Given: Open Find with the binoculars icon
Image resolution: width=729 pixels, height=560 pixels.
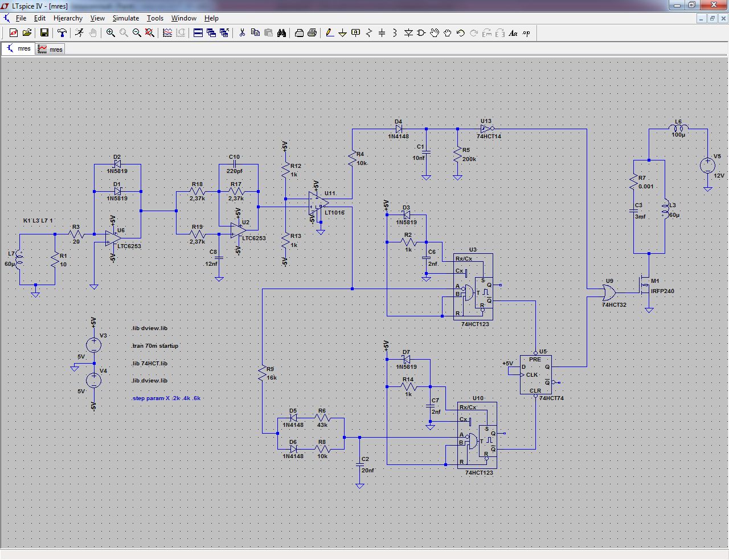Looking at the screenshot, I should point(281,33).
